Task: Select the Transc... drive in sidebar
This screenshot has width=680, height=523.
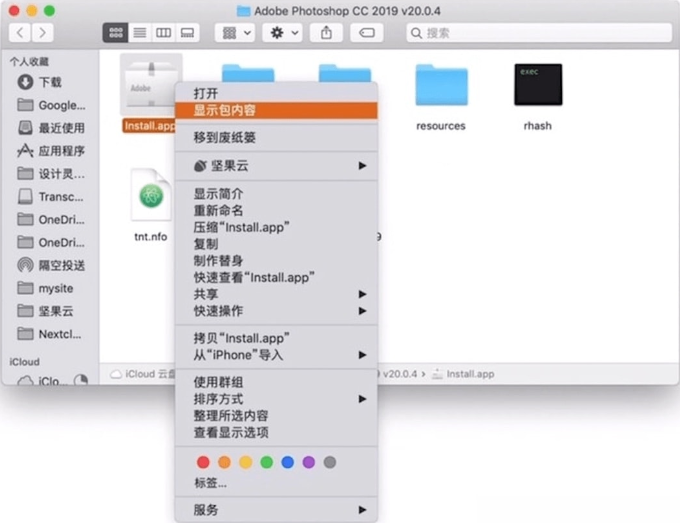Action: [x=51, y=197]
